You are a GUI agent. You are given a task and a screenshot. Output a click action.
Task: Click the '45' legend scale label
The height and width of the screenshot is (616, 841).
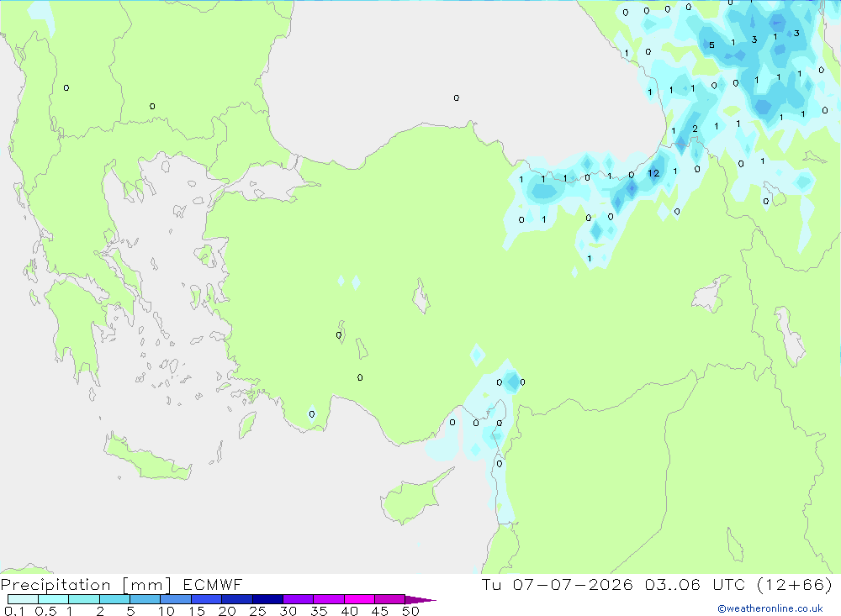pos(380,611)
